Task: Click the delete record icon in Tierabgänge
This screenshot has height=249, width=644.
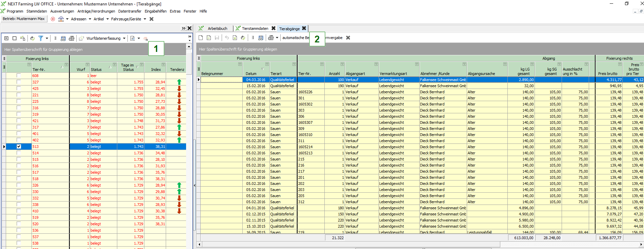Action: (235, 38)
